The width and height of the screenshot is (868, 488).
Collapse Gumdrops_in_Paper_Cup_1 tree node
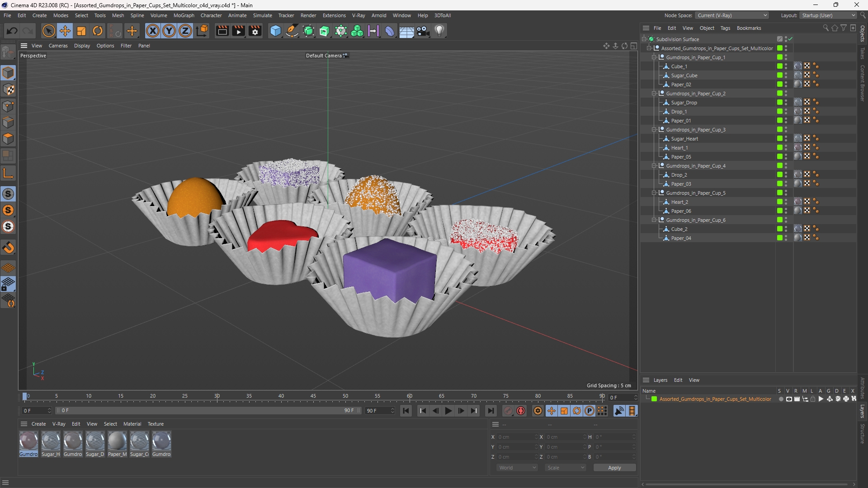[654, 57]
